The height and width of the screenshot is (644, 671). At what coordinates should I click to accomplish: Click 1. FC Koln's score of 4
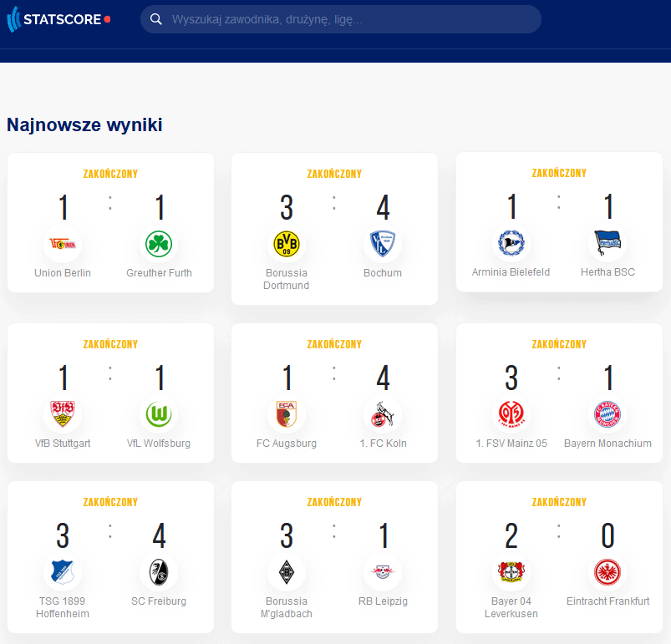pos(383,378)
